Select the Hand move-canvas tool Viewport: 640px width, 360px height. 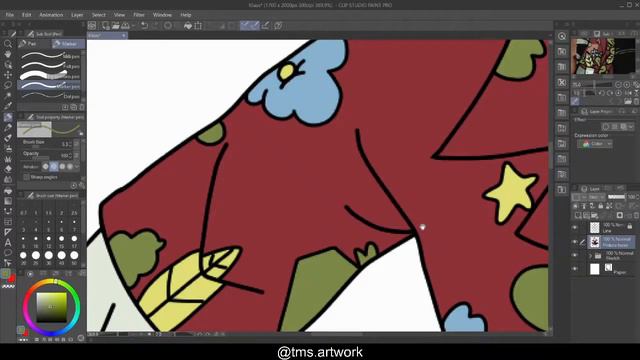[7, 54]
